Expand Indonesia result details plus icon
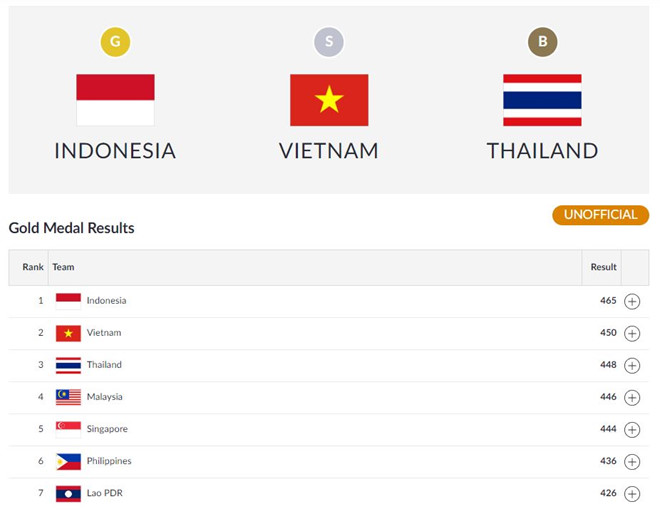The image size is (660, 514). click(x=632, y=301)
